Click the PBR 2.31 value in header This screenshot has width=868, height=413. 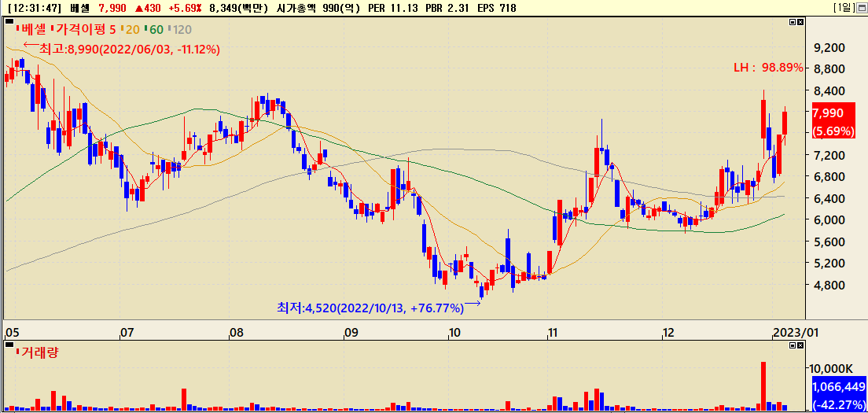pyautogui.click(x=447, y=9)
